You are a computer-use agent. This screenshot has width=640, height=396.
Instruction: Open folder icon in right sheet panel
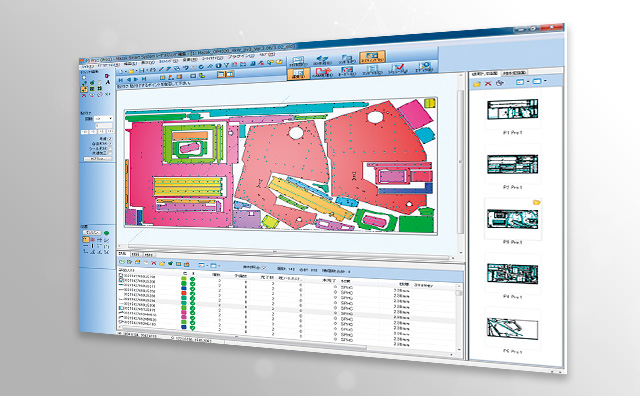[x=476, y=84]
